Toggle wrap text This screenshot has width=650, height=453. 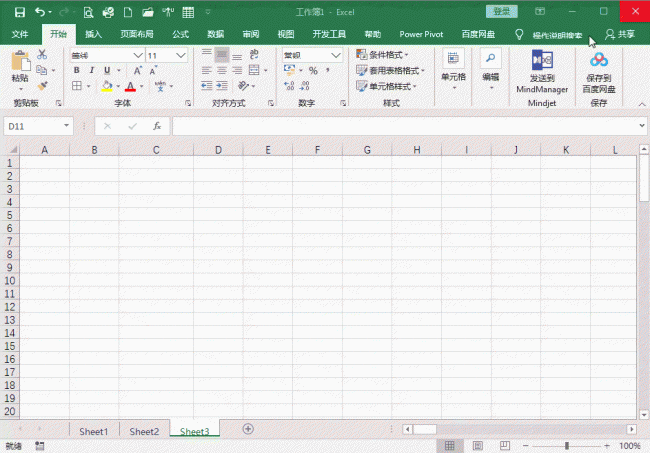tap(254, 54)
